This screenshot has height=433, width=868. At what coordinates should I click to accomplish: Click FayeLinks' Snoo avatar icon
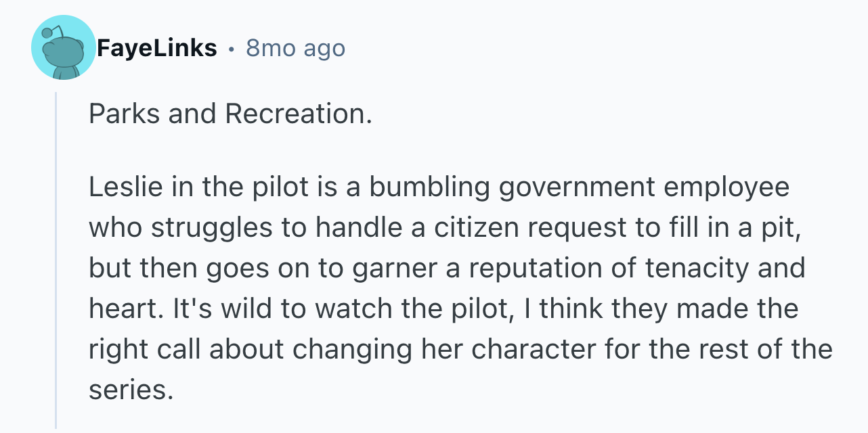(64, 48)
